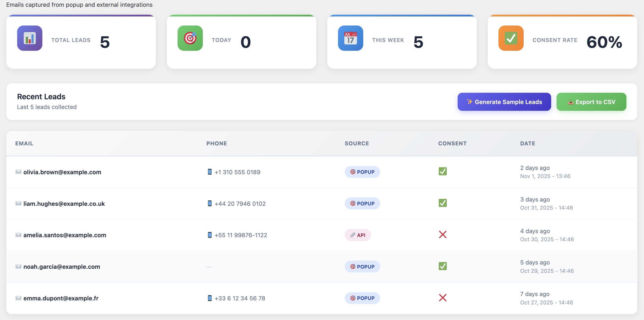The height and width of the screenshot is (320, 644).
Task: Click the Export to CSV button
Action: 591,102
